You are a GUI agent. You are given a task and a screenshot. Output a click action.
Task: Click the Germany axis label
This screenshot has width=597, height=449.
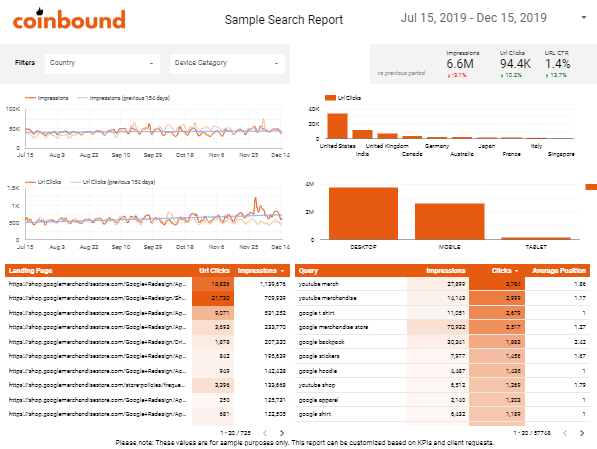[437, 146]
